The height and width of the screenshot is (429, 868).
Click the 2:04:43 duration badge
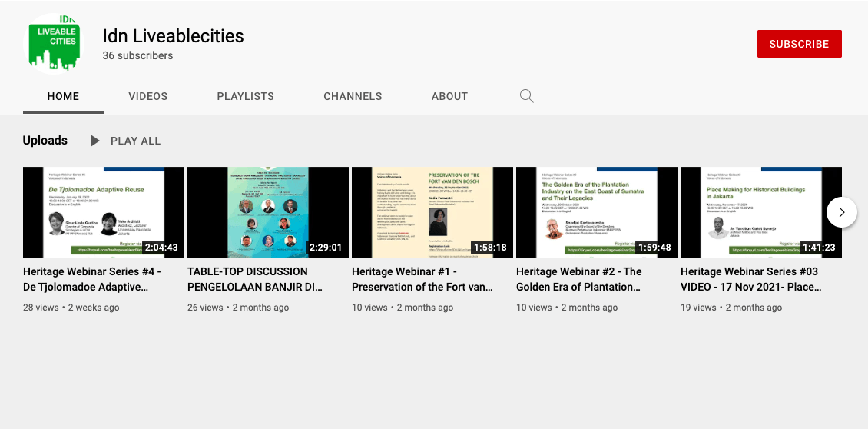coord(161,248)
